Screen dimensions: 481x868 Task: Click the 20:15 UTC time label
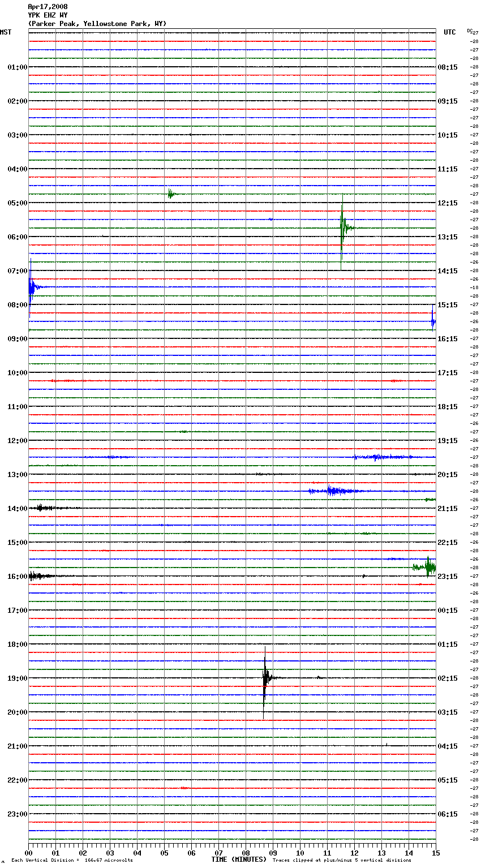448,475
